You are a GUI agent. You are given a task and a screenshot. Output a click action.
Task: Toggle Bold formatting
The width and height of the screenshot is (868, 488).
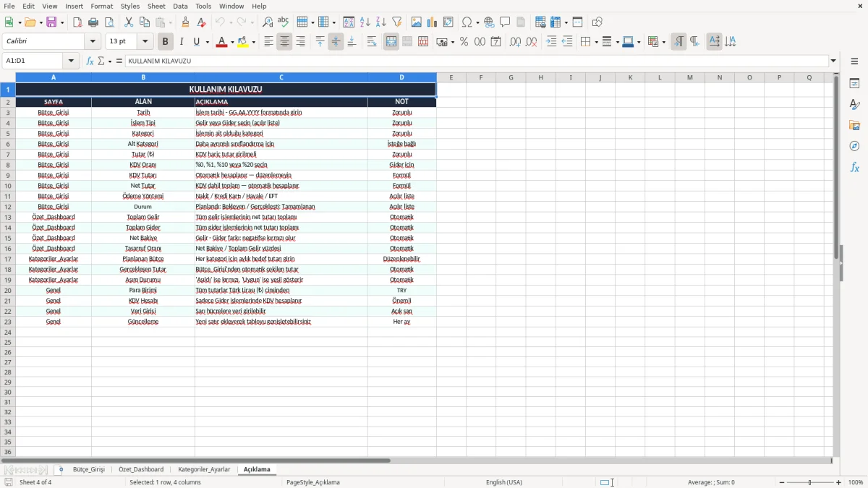pyautogui.click(x=166, y=42)
